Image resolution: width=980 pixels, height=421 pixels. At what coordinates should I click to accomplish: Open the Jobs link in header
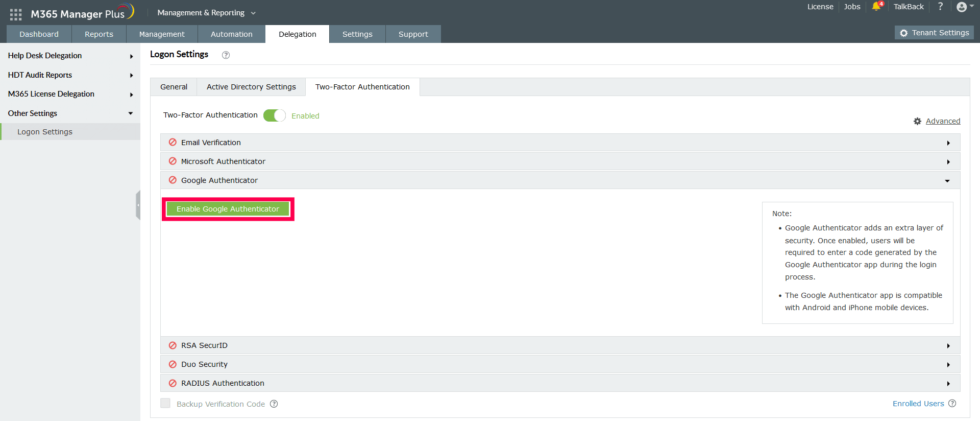click(852, 7)
